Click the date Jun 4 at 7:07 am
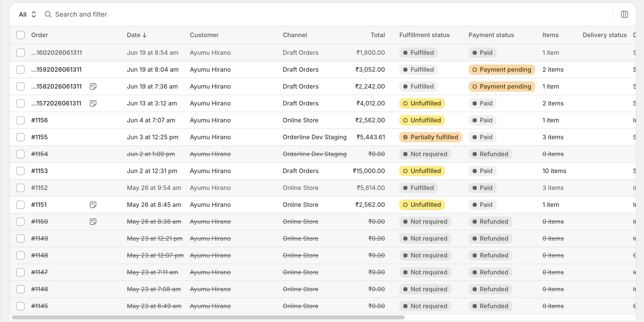644x322 pixels. pyautogui.click(x=151, y=120)
